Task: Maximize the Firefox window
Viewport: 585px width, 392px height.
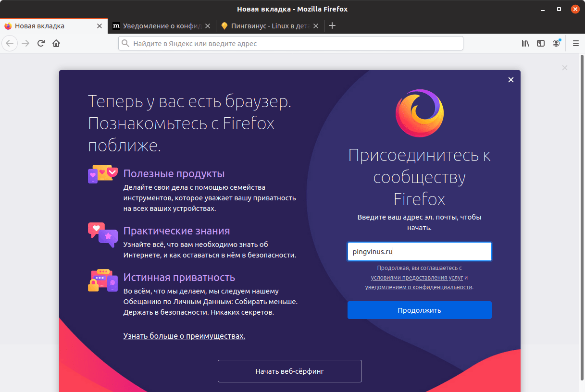Action: point(559,9)
